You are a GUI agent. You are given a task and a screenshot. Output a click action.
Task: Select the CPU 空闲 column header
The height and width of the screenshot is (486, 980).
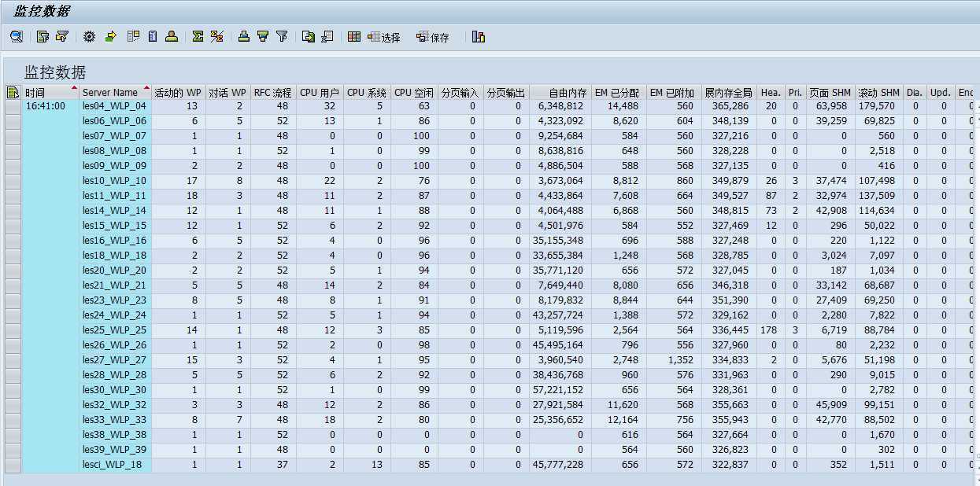click(414, 92)
